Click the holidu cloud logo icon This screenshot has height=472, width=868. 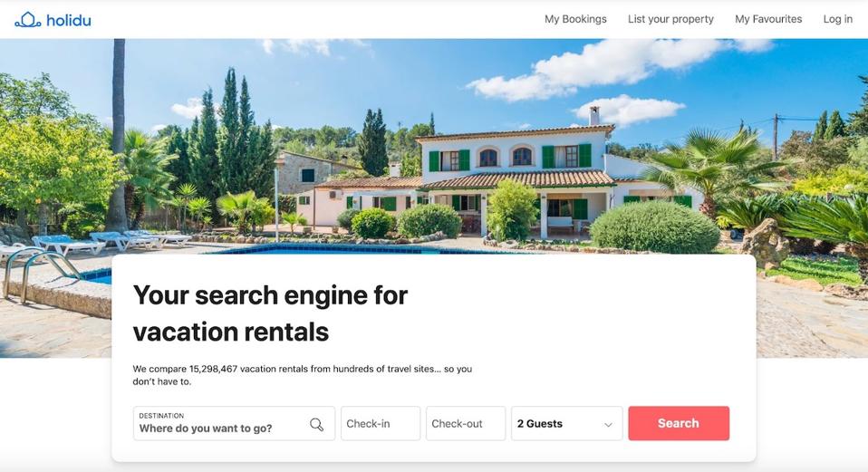click(x=28, y=20)
